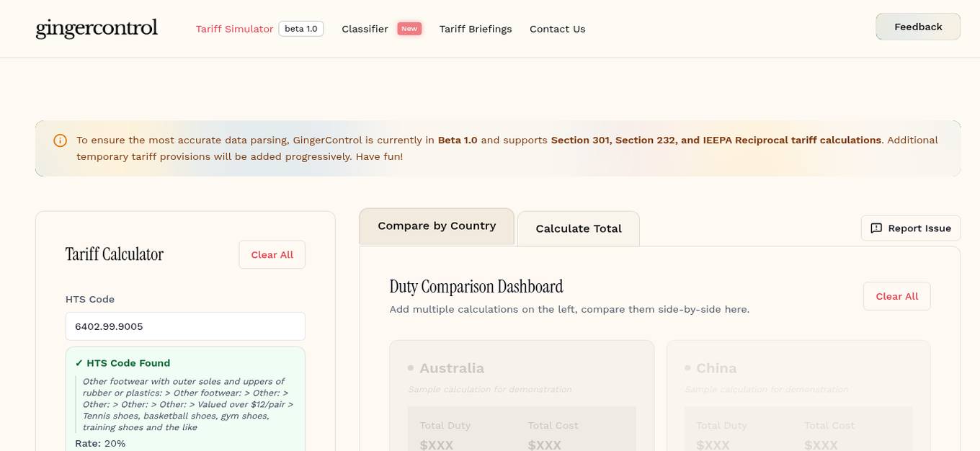Switch to the Calculate Total tab

coord(578,228)
